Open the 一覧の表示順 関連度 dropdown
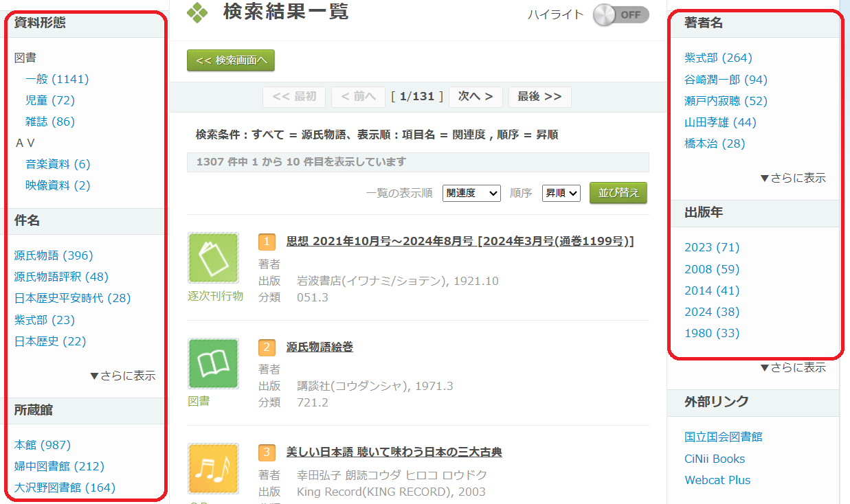850x504 pixels. tap(471, 193)
